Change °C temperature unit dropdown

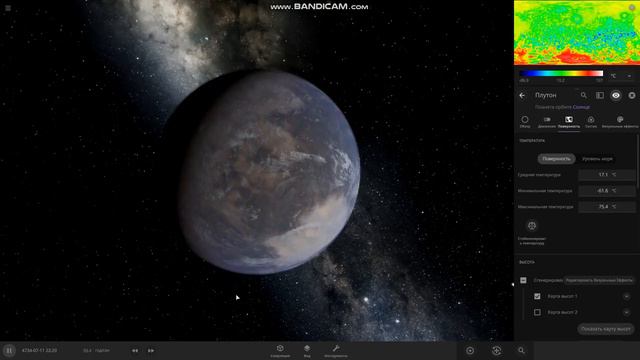pyautogui.click(x=620, y=76)
